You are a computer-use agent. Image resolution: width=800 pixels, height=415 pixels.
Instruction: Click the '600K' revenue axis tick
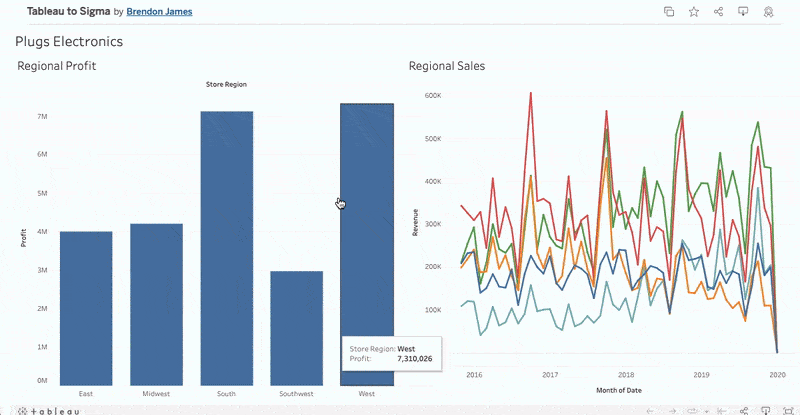tap(433, 95)
